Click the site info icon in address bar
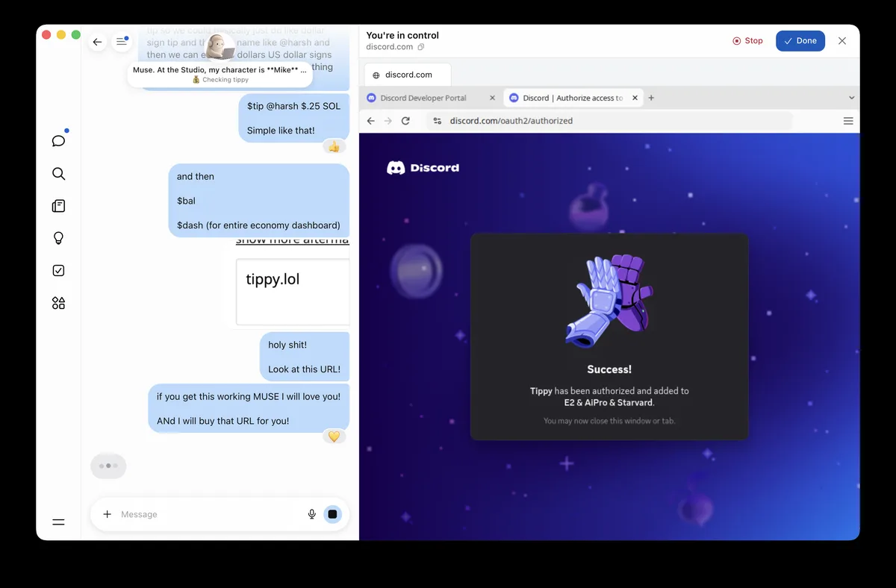The height and width of the screenshot is (588, 896). pyautogui.click(x=438, y=121)
